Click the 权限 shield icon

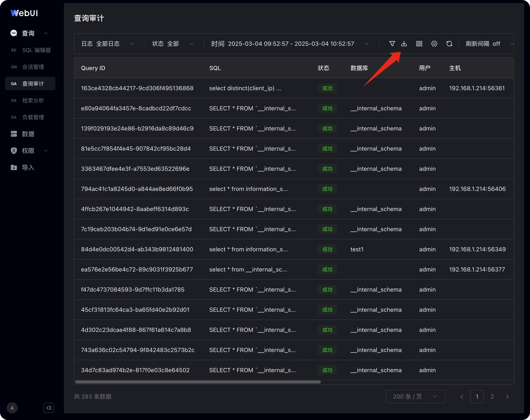[x=14, y=151]
